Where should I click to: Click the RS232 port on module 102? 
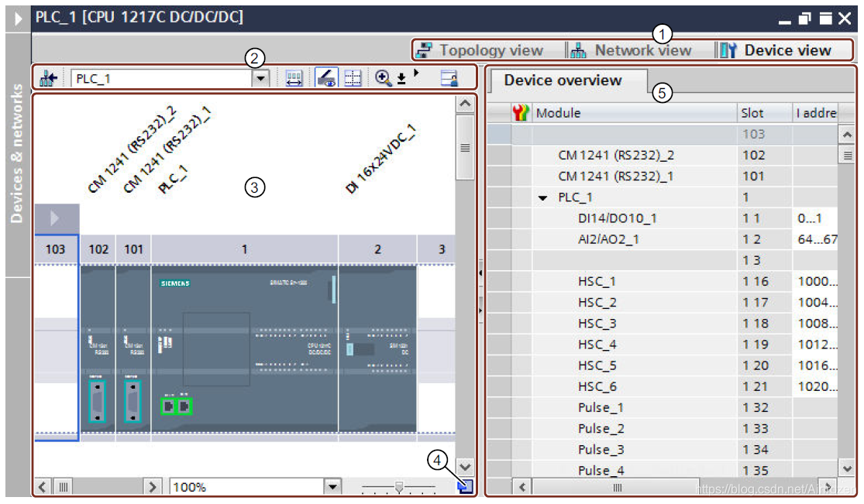click(97, 401)
